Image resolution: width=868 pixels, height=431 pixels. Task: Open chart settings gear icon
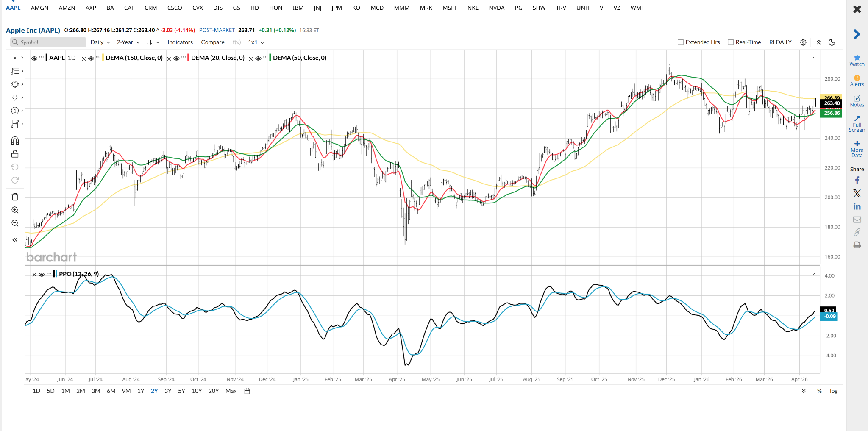[803, 42]
